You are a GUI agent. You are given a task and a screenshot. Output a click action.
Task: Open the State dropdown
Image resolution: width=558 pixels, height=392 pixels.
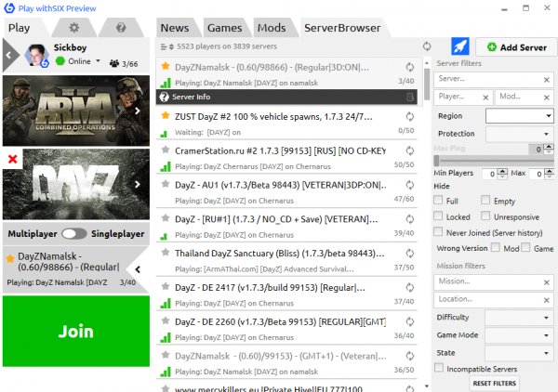520,353
